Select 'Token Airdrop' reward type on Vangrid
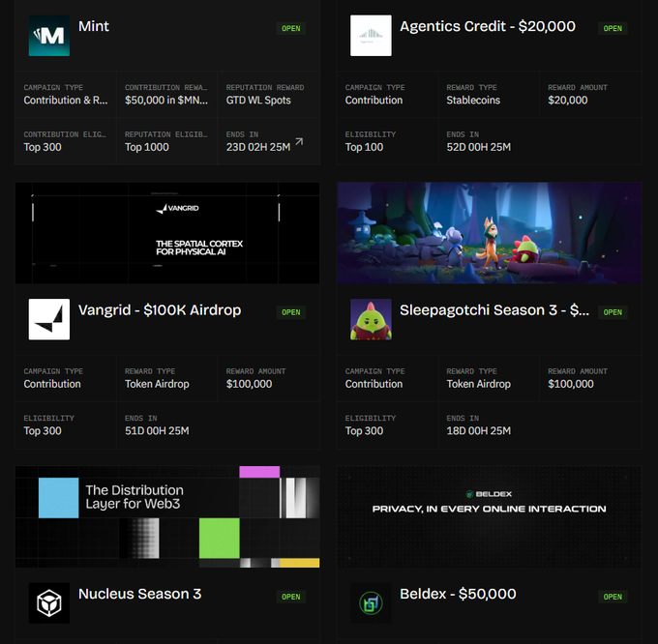Viewport: 658px width, 644px height. click(157, 384)
